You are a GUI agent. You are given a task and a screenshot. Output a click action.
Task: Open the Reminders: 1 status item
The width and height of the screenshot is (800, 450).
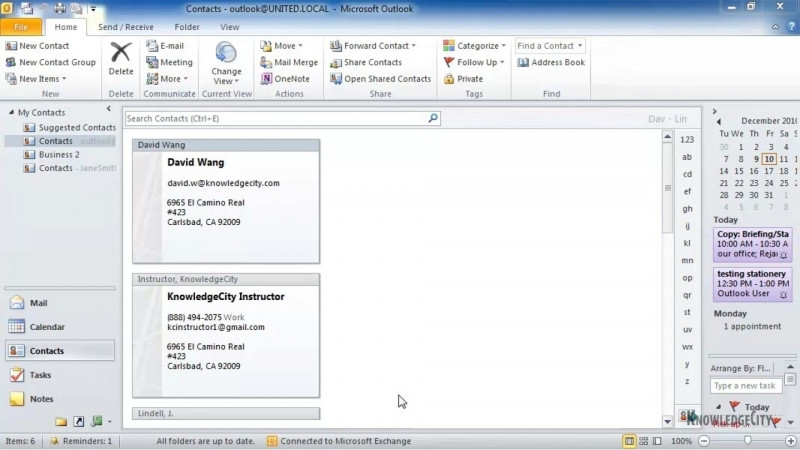[81, 441]
